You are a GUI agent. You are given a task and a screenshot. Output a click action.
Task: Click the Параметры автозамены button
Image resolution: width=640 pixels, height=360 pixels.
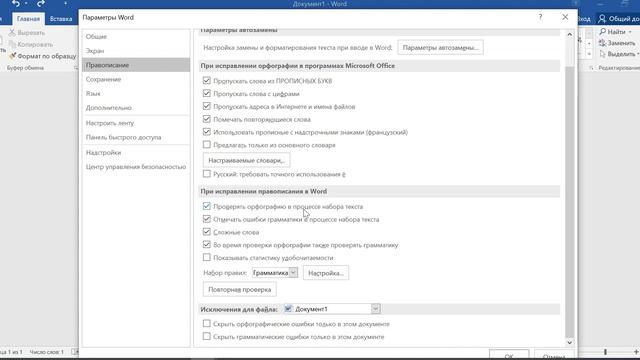440,47
